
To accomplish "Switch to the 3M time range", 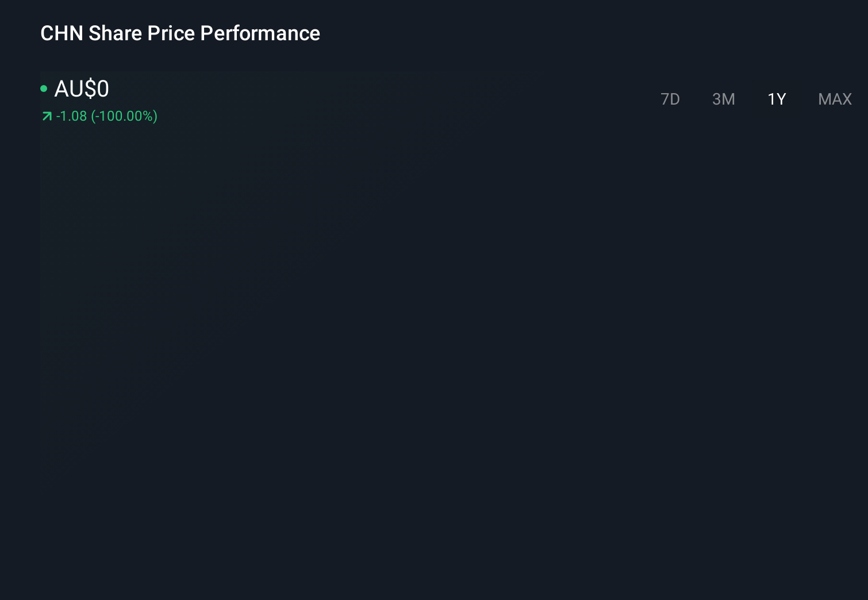I will pyautogui.click(x=723, y=99).
